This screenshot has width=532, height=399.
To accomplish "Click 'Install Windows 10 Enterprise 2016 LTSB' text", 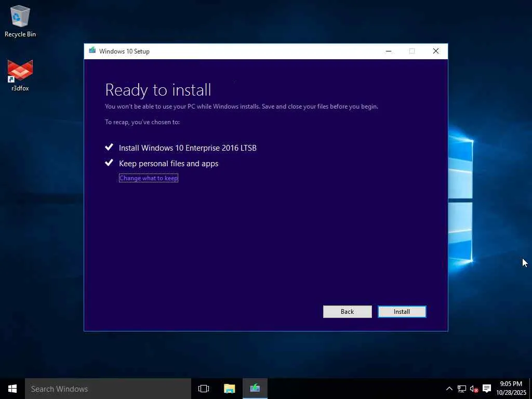I will click(x=188, y=148).
